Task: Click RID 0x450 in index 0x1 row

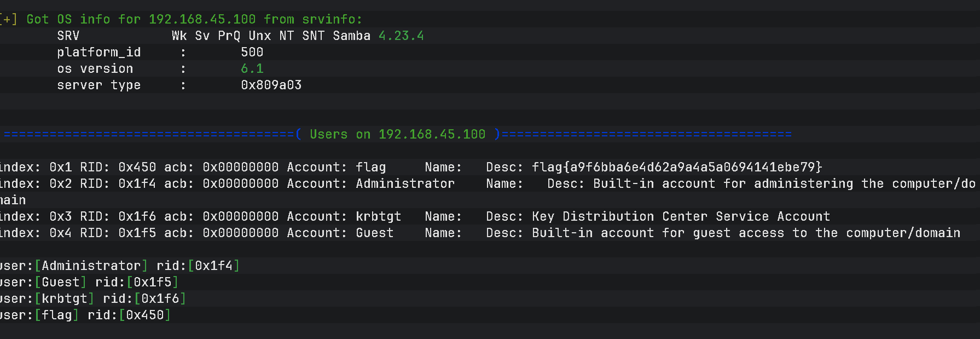Action: click(x=137, y=167)
